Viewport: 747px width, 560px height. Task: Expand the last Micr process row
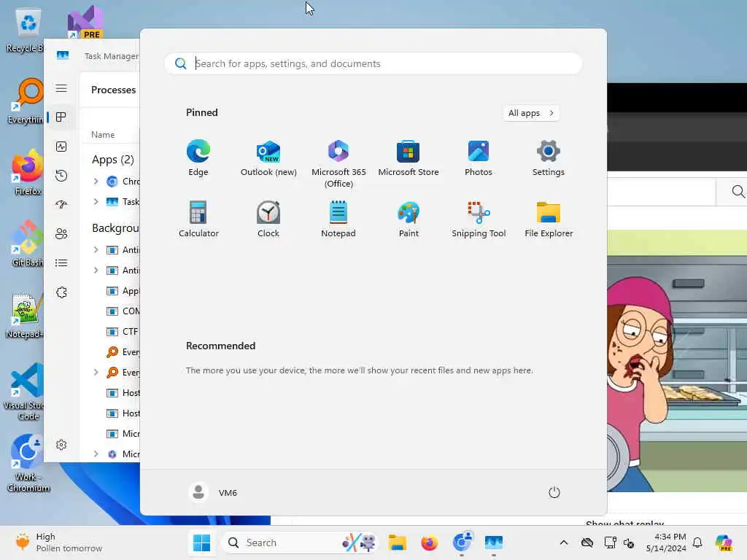click(96, 454)
